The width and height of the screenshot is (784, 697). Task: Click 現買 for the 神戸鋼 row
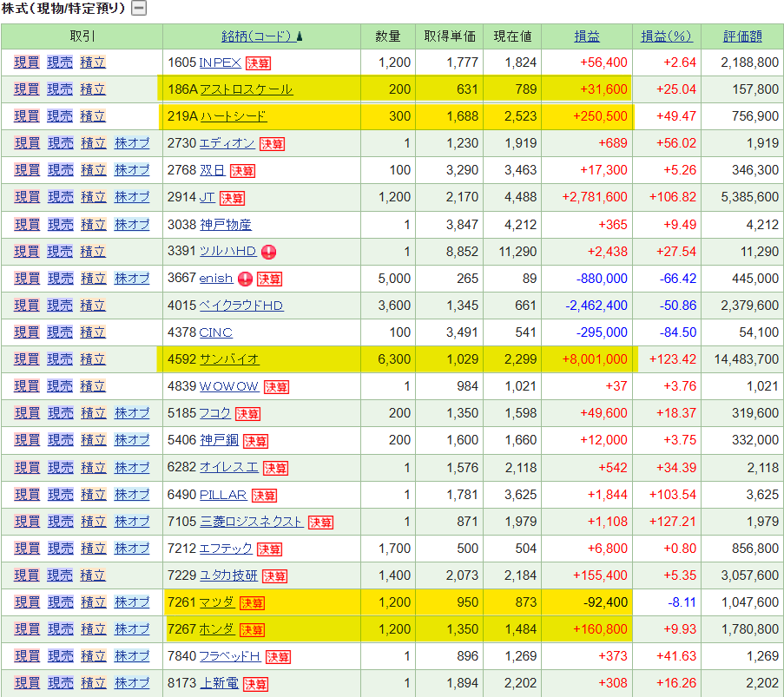click(27, 440)
